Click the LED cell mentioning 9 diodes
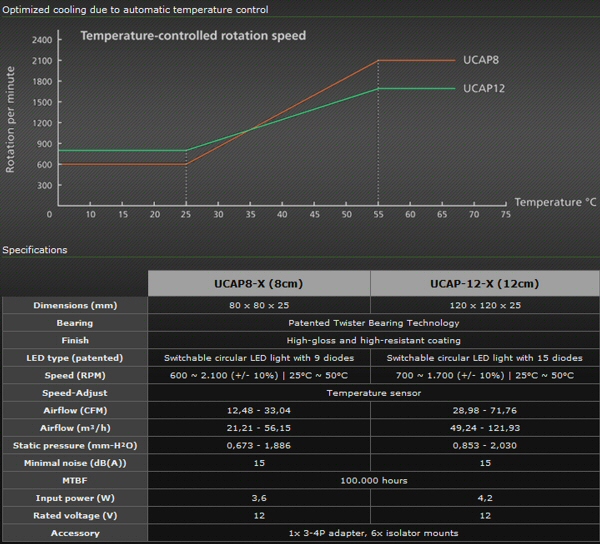The width and height of the screenshot is (600, 544). point(259,358)
